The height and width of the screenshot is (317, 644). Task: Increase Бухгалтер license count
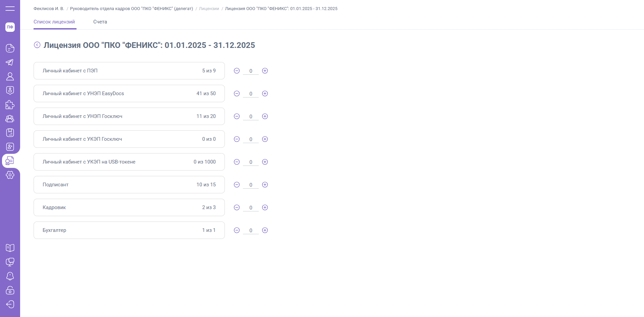point(265,230)
